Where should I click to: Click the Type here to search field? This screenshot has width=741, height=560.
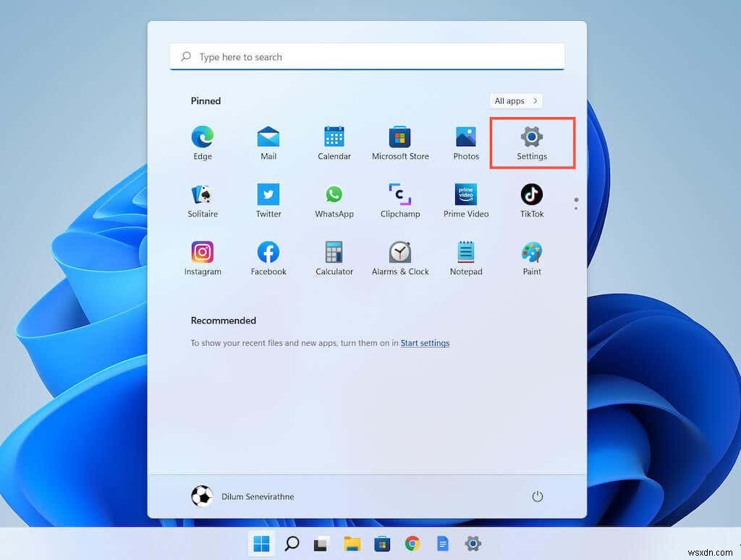pos(367,56)
